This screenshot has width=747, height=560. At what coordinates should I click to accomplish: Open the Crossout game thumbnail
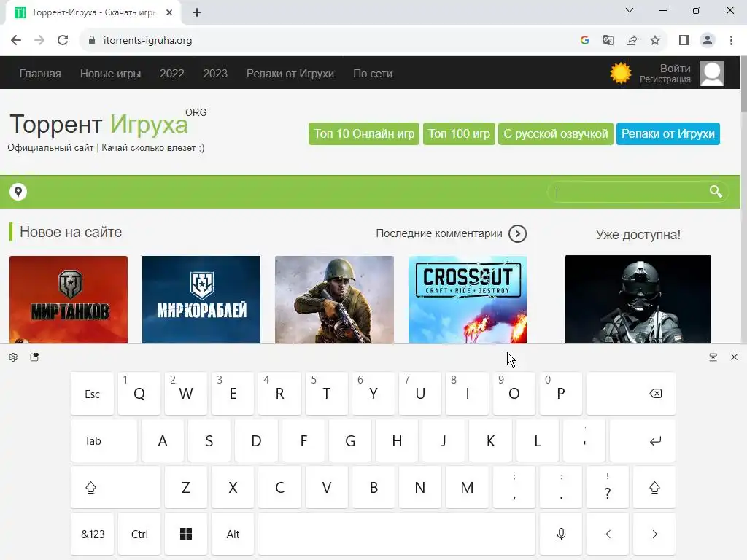[x=468, y=300]
